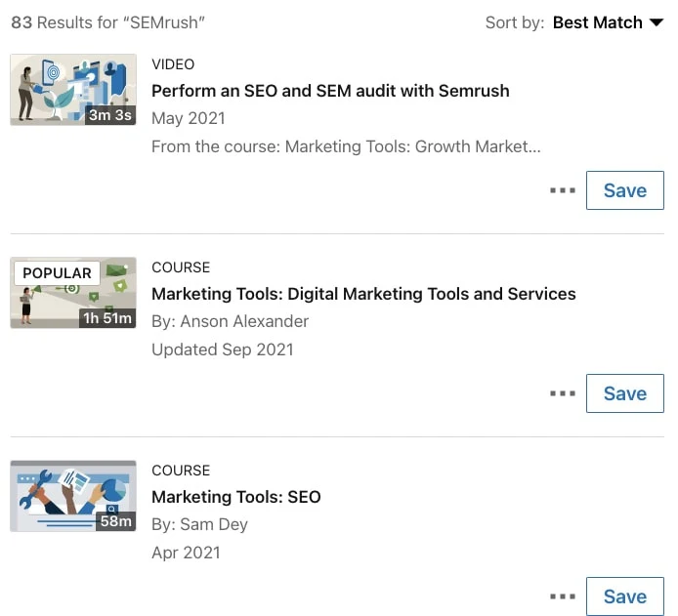678x616 pixels.
Task: Click 'Updated Sep 2021' text
Action: coord(222,349)
